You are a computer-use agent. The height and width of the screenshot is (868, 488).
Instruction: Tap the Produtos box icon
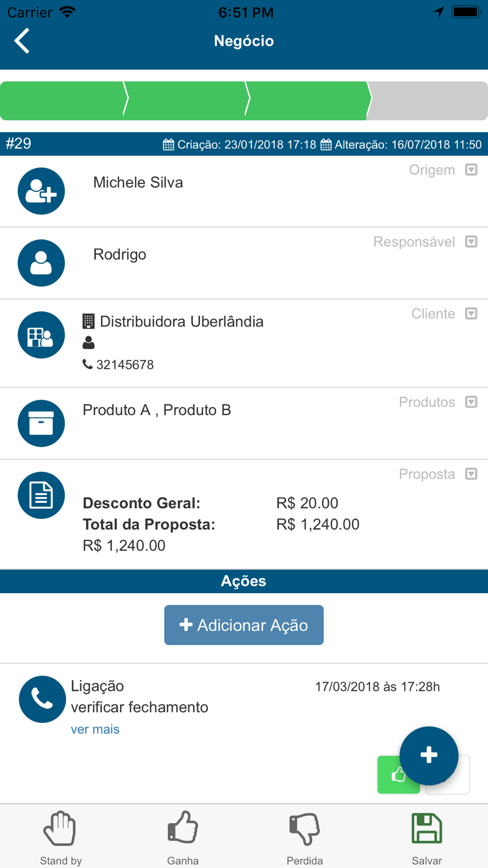pos(41,423)
